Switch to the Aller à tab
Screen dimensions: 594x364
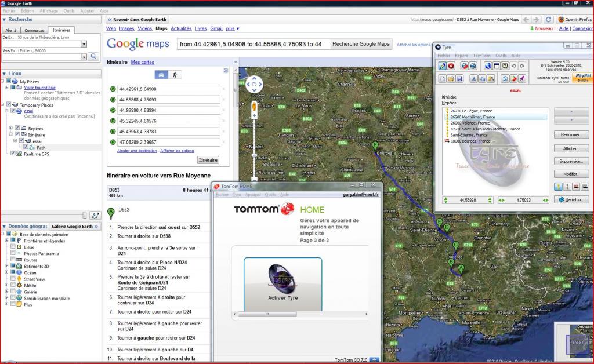click(x=10, y=30)
